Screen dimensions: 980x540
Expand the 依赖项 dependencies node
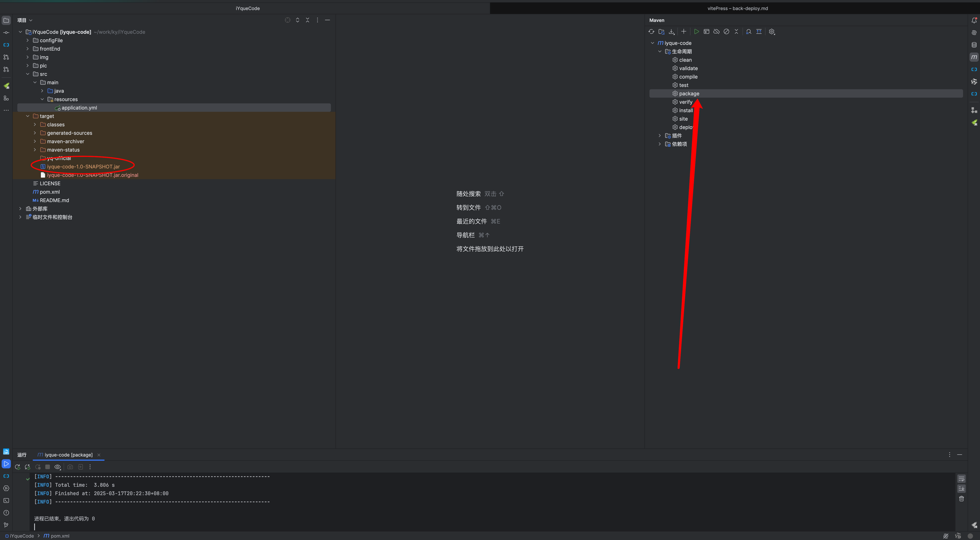point(660,144)
